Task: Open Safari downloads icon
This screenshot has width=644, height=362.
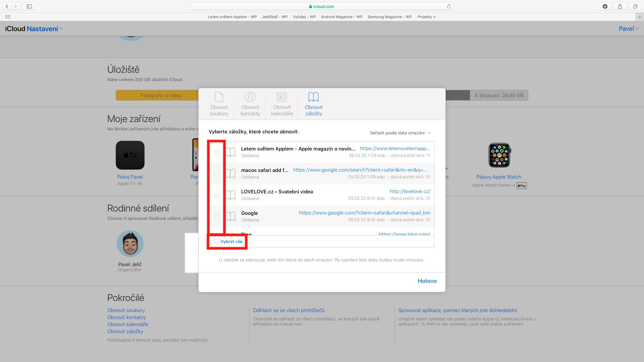Action: tap(605, 6)
